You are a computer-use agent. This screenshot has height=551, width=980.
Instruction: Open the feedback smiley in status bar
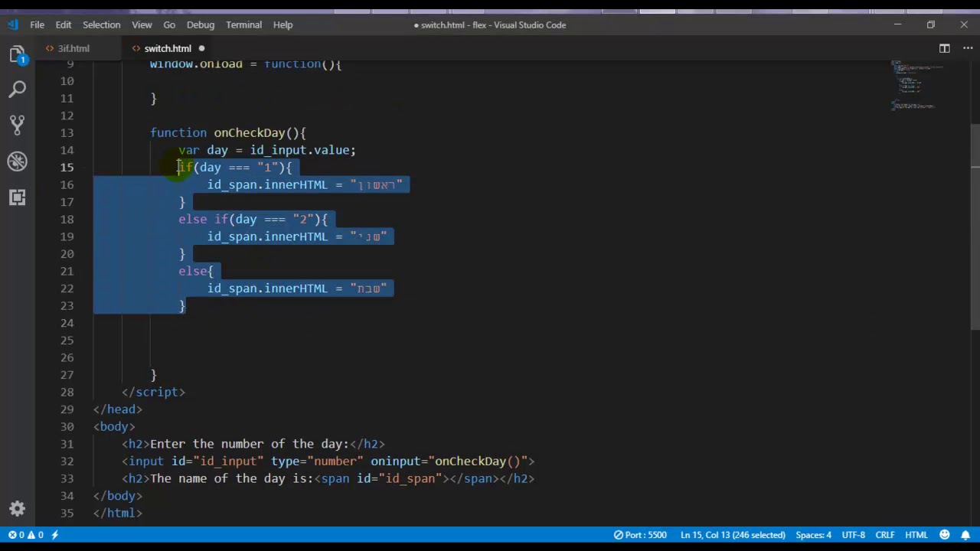pyautogui.click(x=945, y=535)
